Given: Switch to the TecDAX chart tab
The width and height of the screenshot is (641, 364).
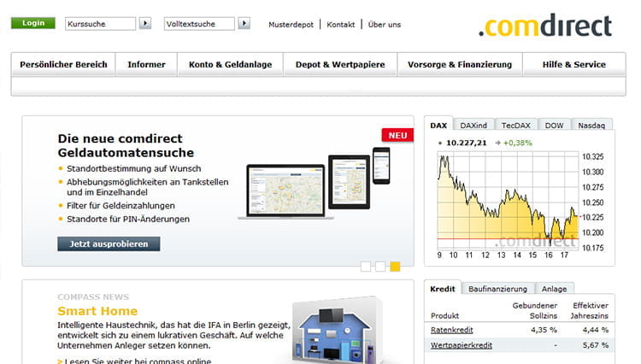Looking at the screenshot, I should pos(516,126).
